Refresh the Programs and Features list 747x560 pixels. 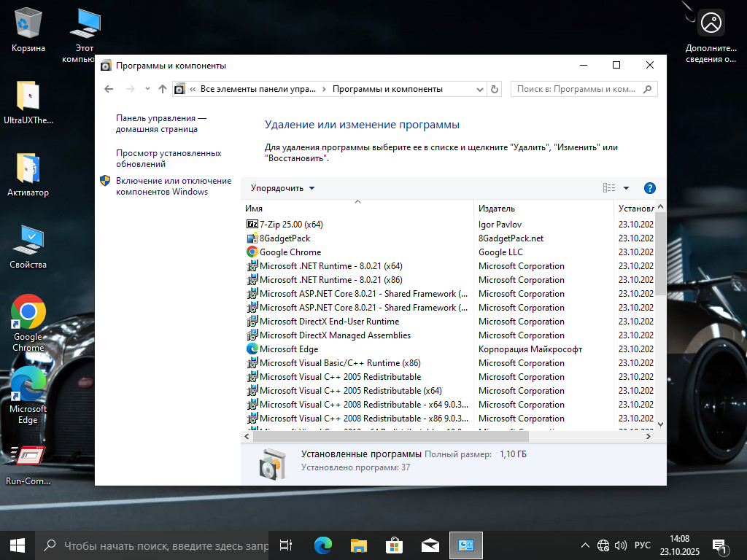point(495,89)
